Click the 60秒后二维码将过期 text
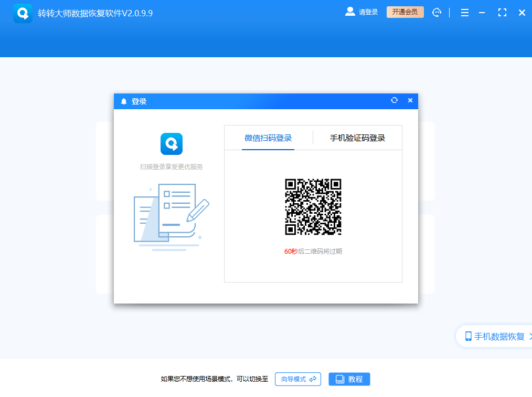This screenshot has height=397, width=532. point(313,252)
